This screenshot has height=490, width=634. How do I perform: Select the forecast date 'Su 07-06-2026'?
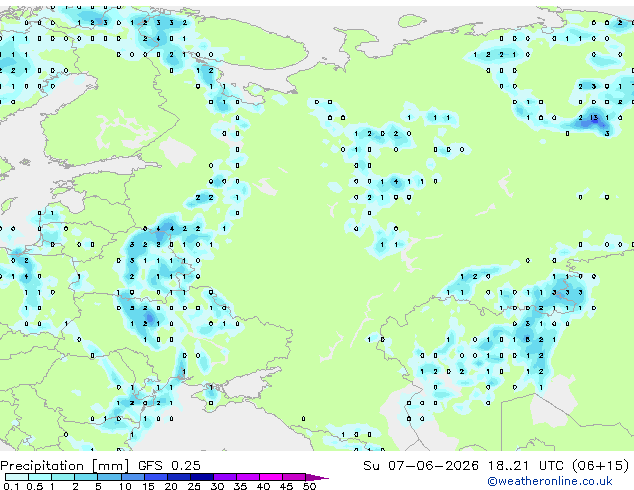pos(421,466)
